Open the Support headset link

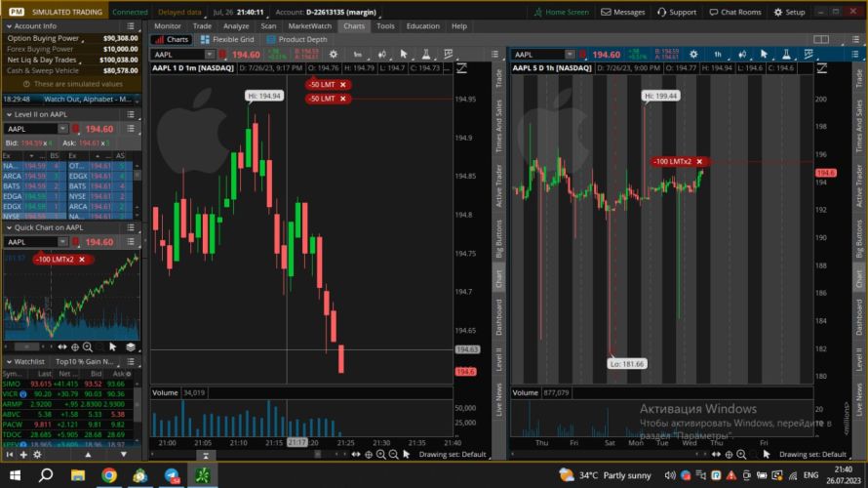[x=676, y=12]
